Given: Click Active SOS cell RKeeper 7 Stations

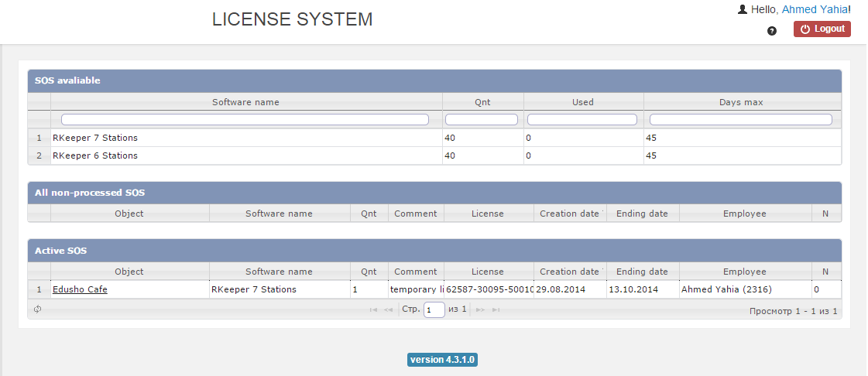Looking at the screenshot, I should tap(280, 289).
